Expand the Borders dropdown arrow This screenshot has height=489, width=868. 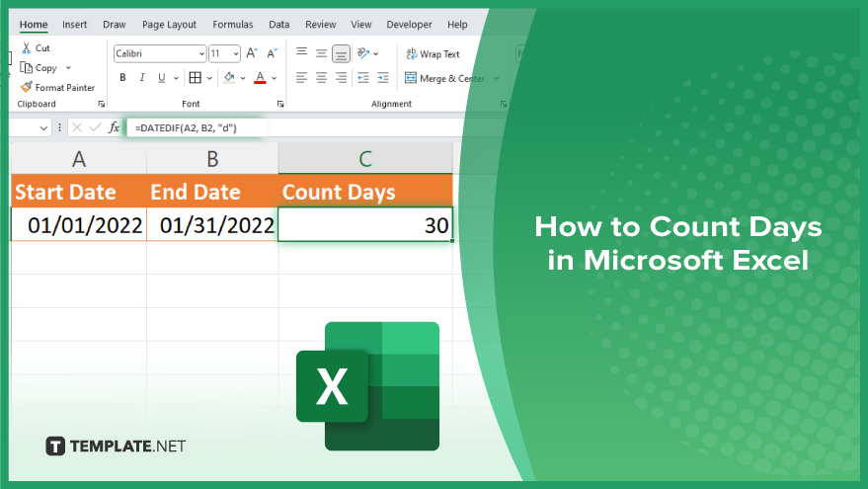coord(209,78)
